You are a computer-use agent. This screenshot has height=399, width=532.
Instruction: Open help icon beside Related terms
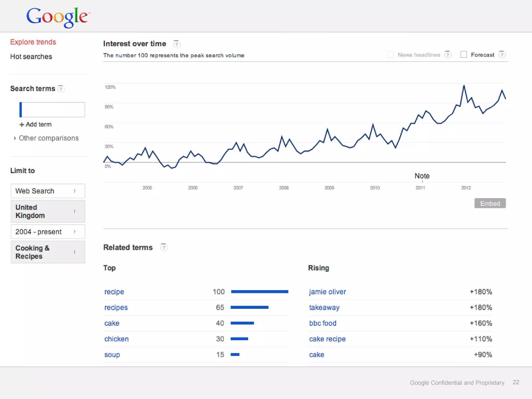coord(164,248)
